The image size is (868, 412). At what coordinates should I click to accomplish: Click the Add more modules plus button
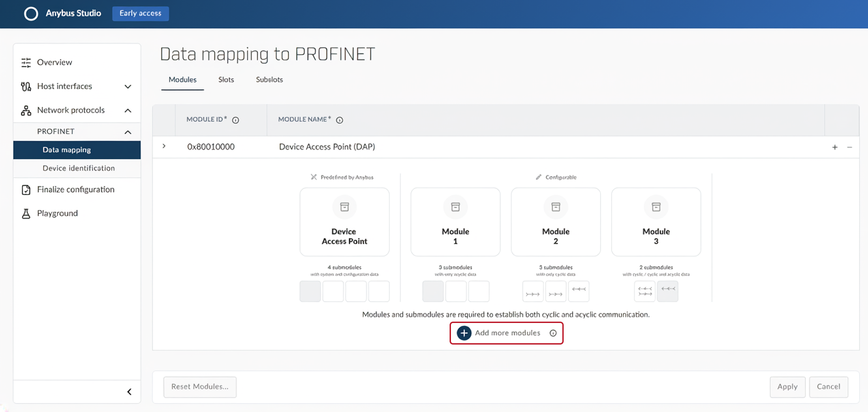click(464, 333)
